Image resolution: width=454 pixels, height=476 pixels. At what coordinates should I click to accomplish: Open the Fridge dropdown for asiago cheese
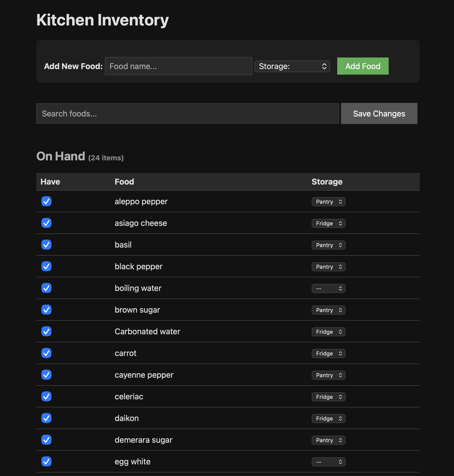coord(328,223)
